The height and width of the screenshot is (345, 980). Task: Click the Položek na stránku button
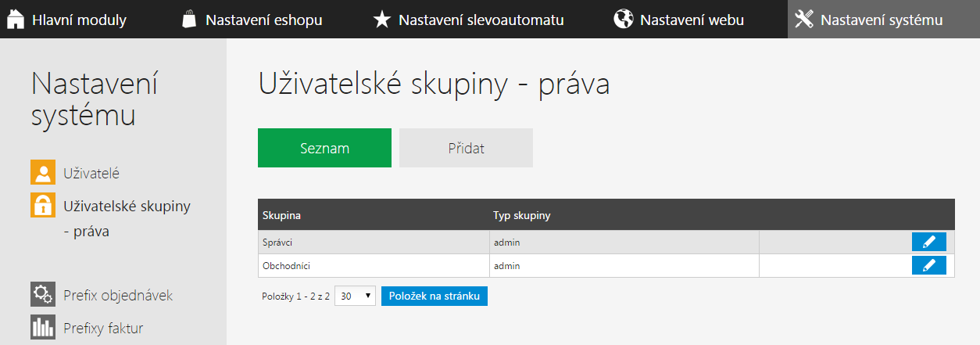(x=434, y=296)
